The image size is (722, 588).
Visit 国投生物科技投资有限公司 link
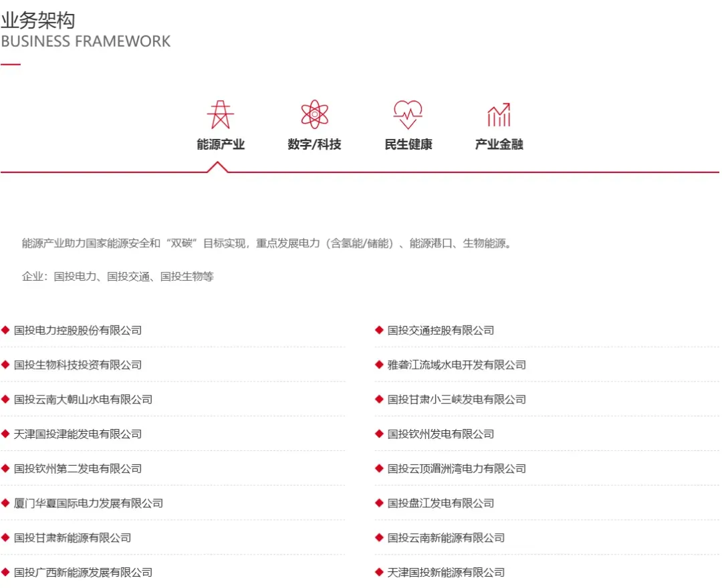tap(78, 365)
